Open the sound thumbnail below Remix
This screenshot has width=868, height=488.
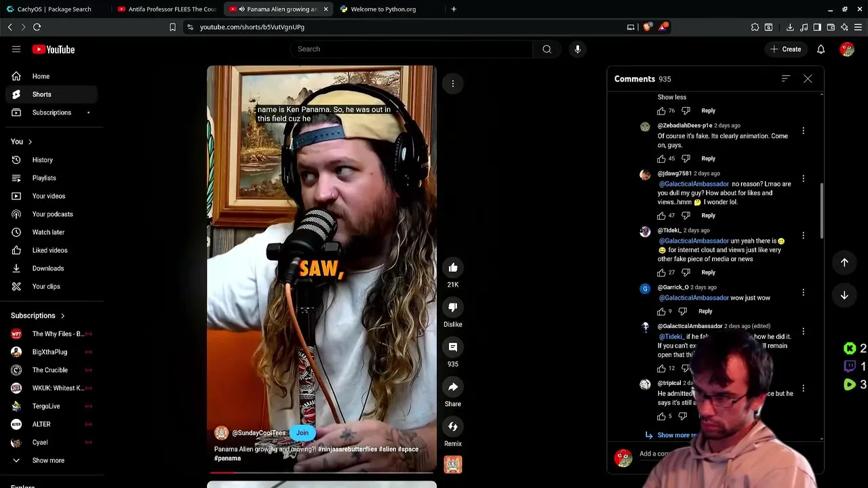453,465
